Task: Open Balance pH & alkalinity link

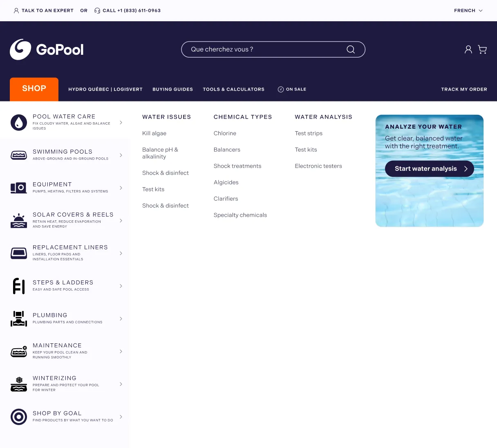Action: click(x=160, y=153)
